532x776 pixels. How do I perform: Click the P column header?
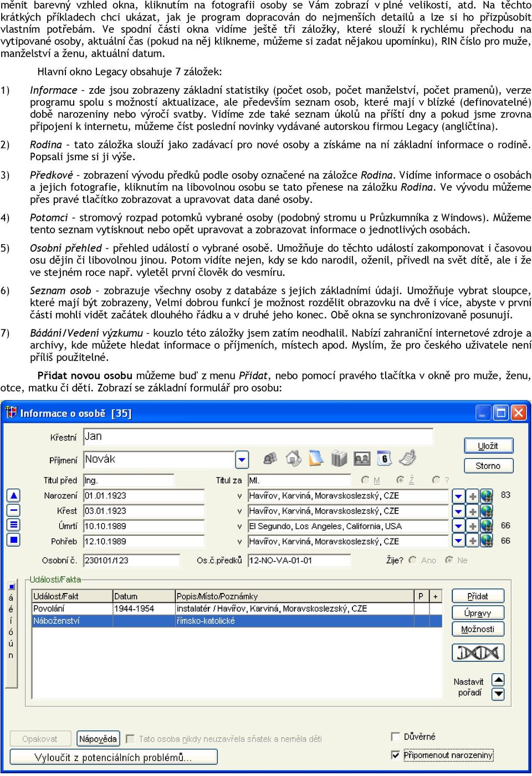422,596
